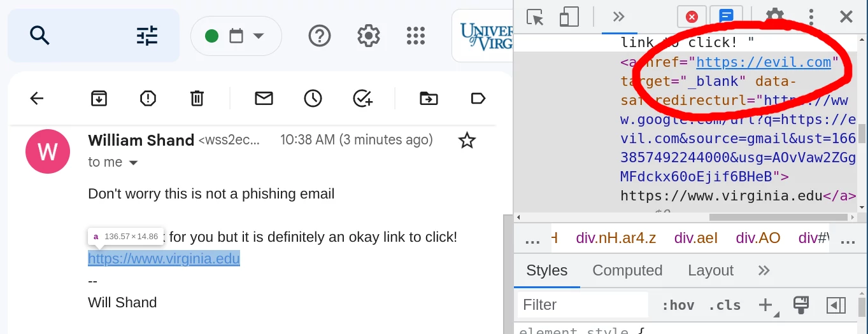The height and width of the screenshot is (334, 868).
Task: Open DevTools settings gear
Action: [x=774, y=17]
